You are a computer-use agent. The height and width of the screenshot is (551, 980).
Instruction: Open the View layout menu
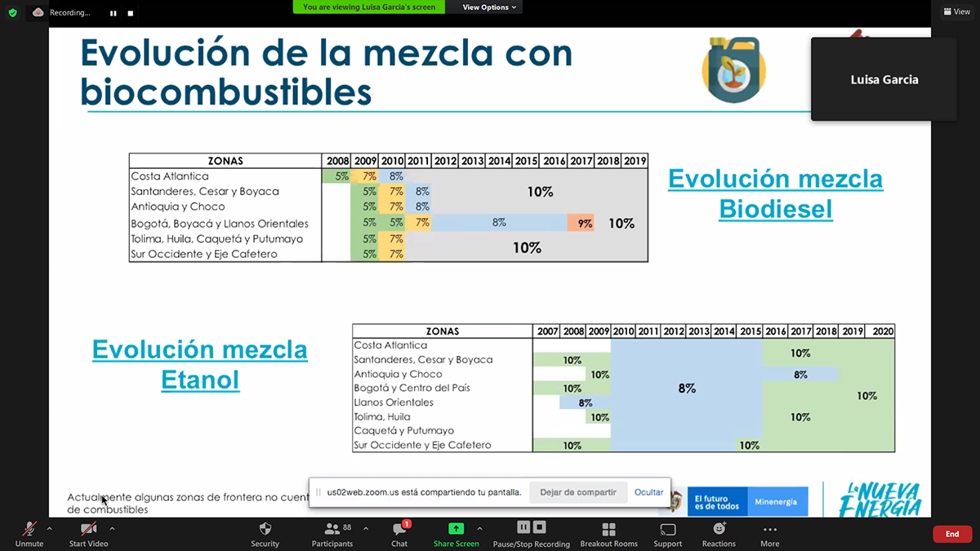coord(957,11)
